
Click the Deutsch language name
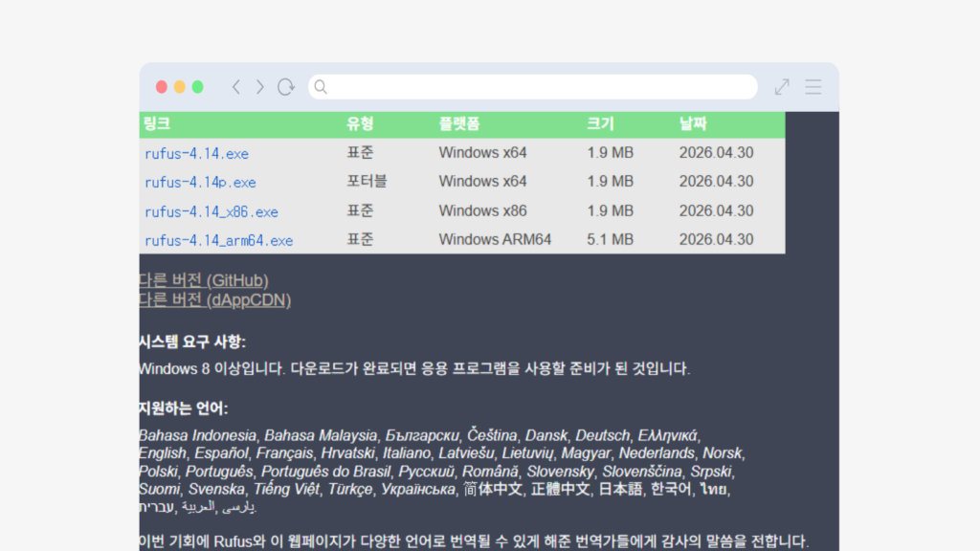pos(603,435)
